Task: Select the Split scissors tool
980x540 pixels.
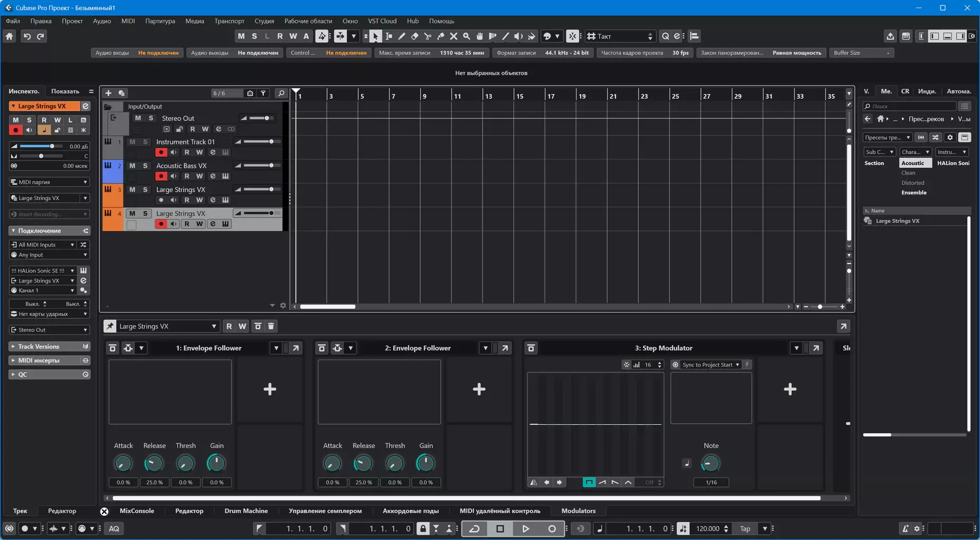Action: 427,36
